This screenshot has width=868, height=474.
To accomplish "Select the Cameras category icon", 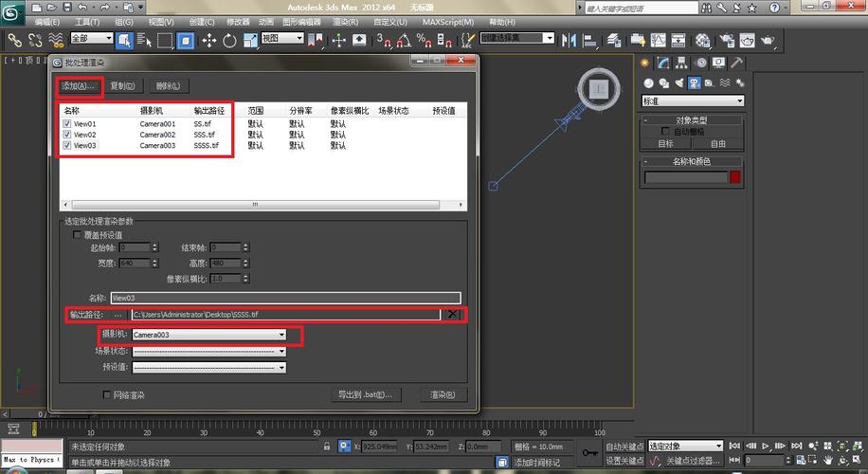I will (694, 82).
